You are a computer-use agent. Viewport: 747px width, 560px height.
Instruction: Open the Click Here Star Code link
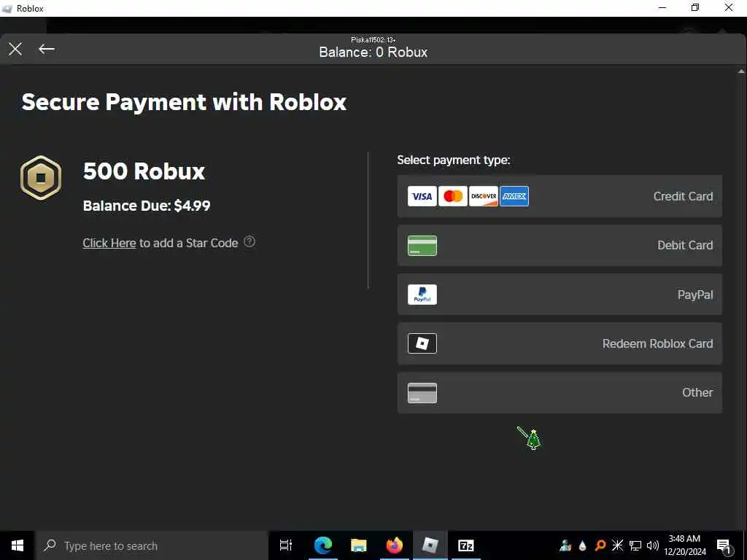point(109,243)
